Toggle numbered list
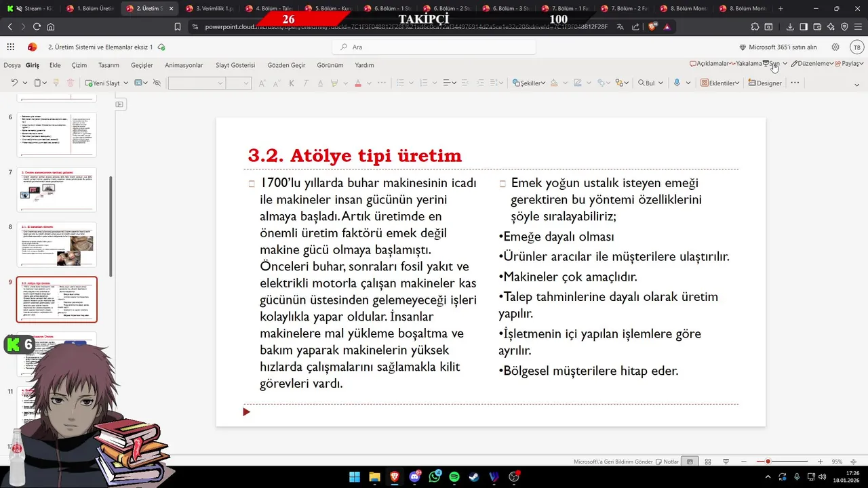The height and width of the screenshot is (488, 868). 423,83
